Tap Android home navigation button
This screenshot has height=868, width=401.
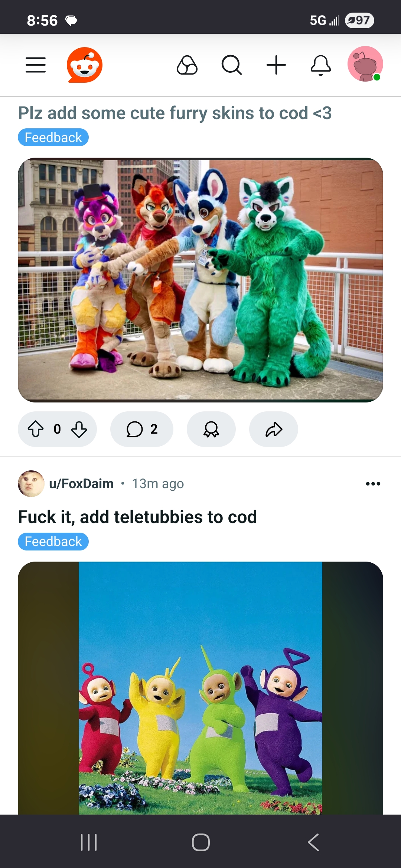click(201, 842)
